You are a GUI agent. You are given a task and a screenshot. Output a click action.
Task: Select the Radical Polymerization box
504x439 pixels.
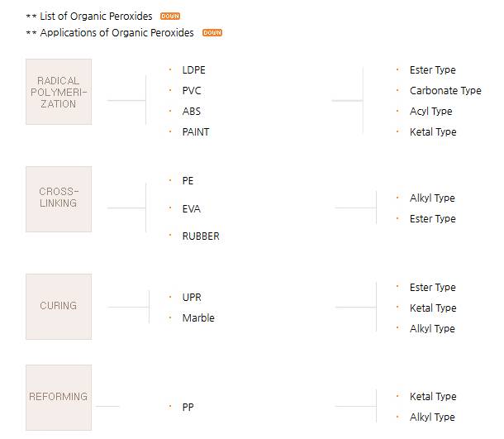[x=59, y=92]
